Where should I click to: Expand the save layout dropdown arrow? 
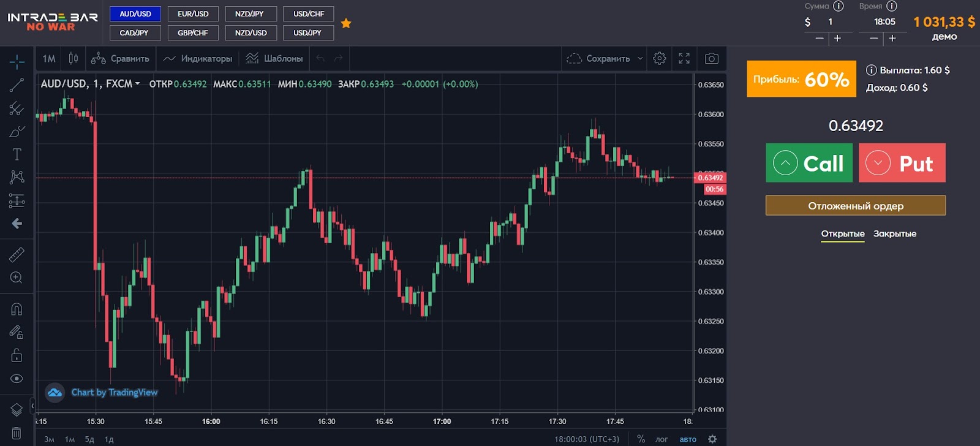(640, 59)
